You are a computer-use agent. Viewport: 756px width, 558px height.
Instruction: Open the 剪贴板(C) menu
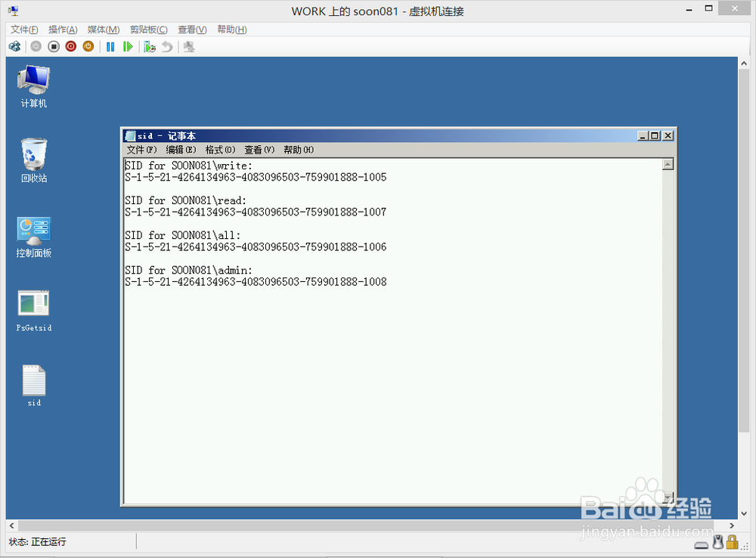pos(149,29)
